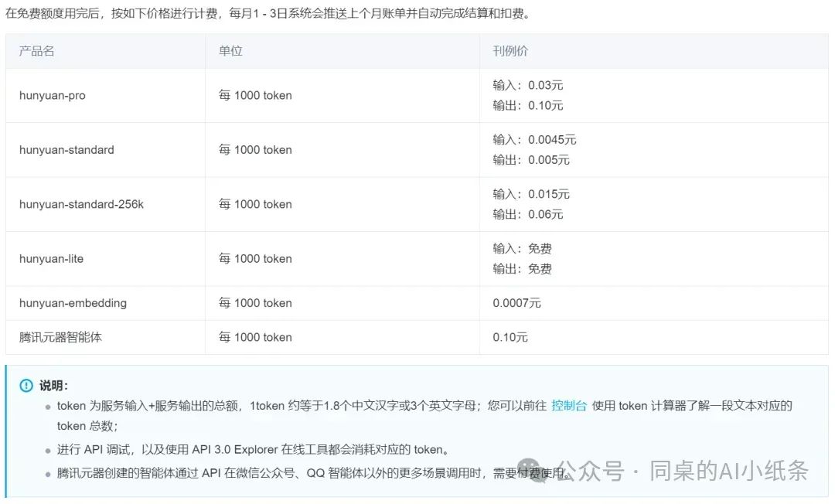This screenshot has height=504, width=835.
Task: Click the 0.10元 price for 腾讯元器智能体
Action: [510, 337]
